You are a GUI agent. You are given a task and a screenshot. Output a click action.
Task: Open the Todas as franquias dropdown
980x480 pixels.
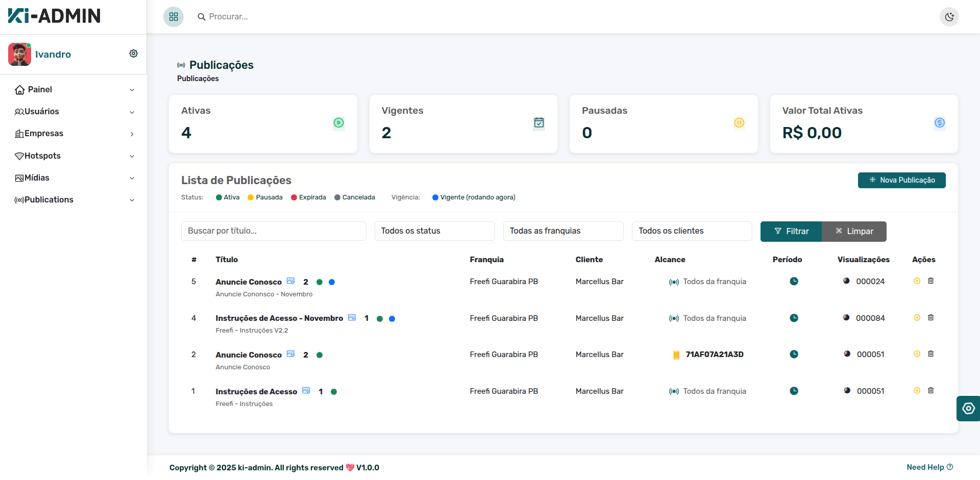[x=563, y=231]
